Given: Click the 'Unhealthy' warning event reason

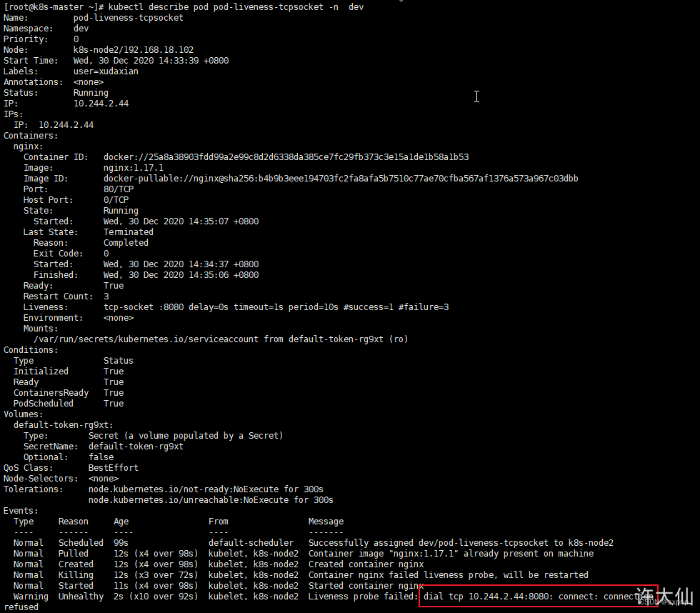Looking at the screenshot, I should click(81, 597).
